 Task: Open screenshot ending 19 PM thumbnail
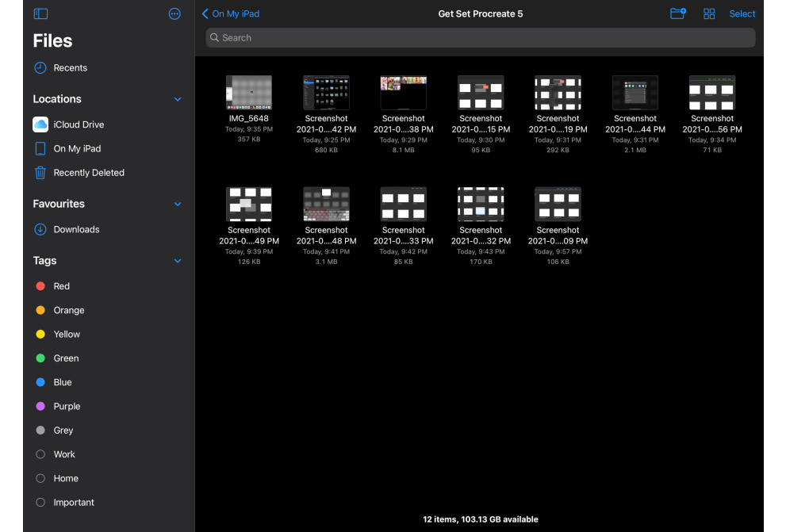(558, 93)
